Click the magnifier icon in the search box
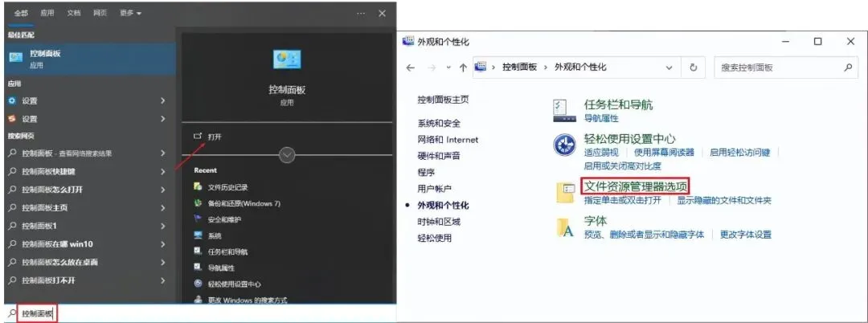 (x=12, y=313)
